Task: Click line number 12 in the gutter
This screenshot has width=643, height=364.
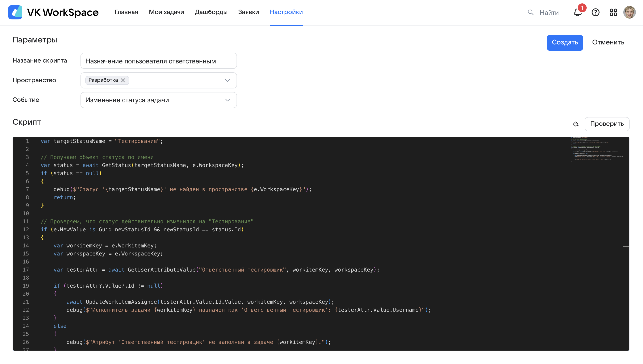Action: 26,230
